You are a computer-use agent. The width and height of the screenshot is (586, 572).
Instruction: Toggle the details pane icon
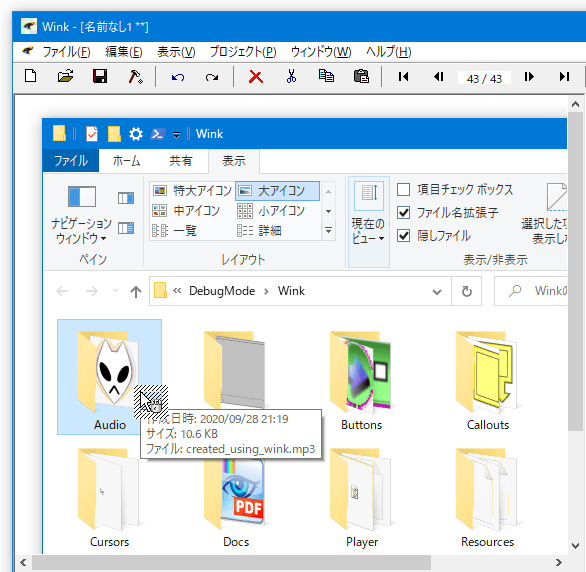126,228
